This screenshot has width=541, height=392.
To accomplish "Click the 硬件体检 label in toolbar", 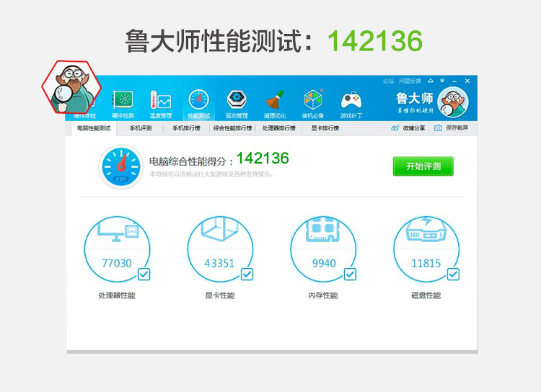I will (x=85, y=116).
